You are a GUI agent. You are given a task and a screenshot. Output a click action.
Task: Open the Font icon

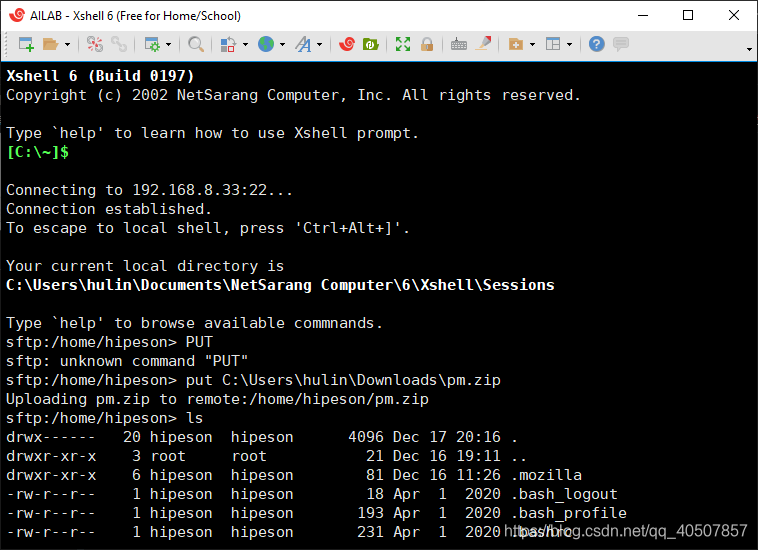(x=304, y=44)
